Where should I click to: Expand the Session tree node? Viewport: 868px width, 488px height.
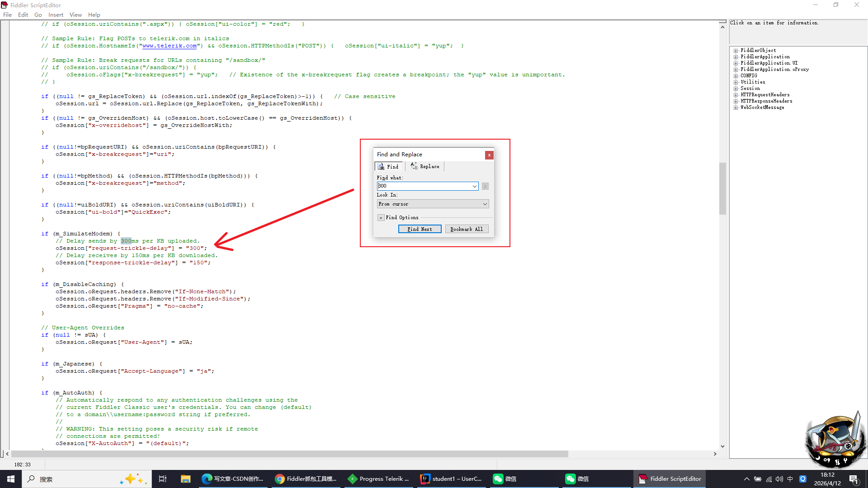pos(736,89)
